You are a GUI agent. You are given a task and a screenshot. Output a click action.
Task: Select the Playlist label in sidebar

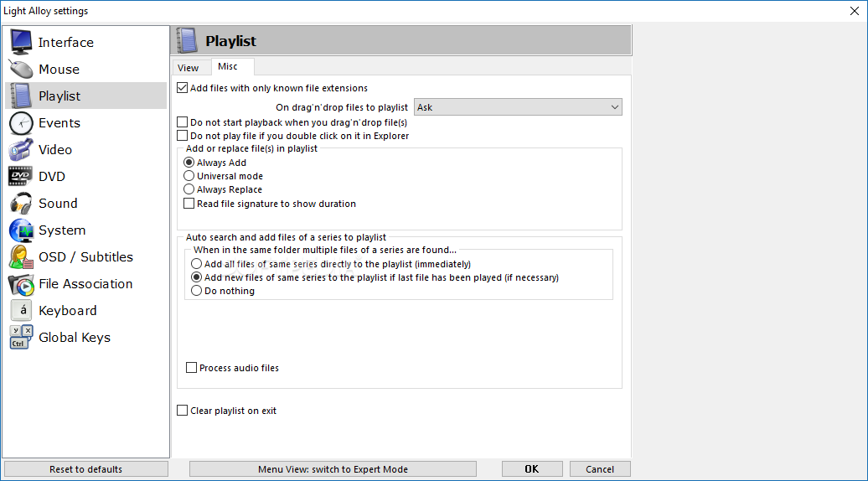click(x=59, y=96)
